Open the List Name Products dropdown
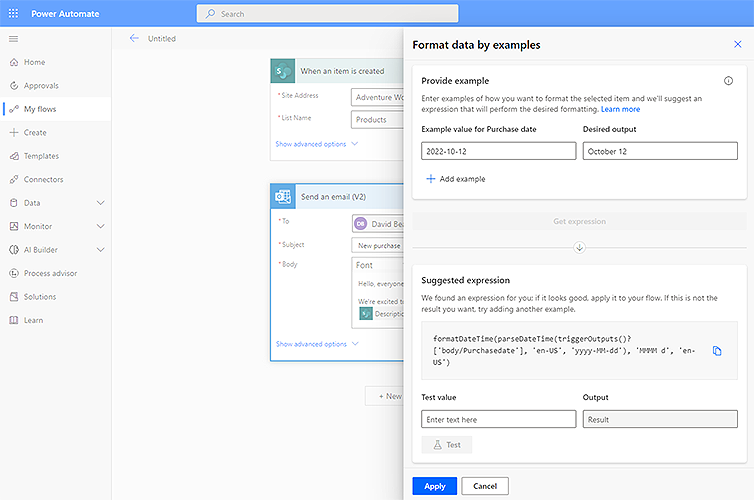 click(x=377, y=120)
